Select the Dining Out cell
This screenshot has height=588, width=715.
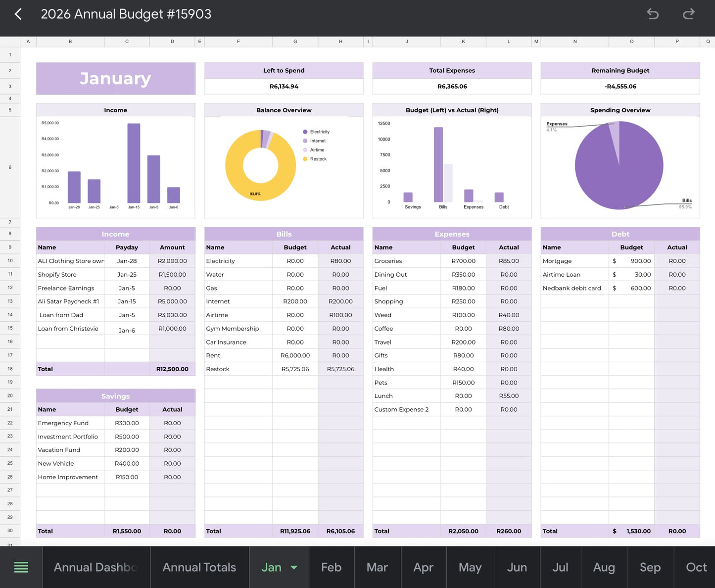[407, 274]
